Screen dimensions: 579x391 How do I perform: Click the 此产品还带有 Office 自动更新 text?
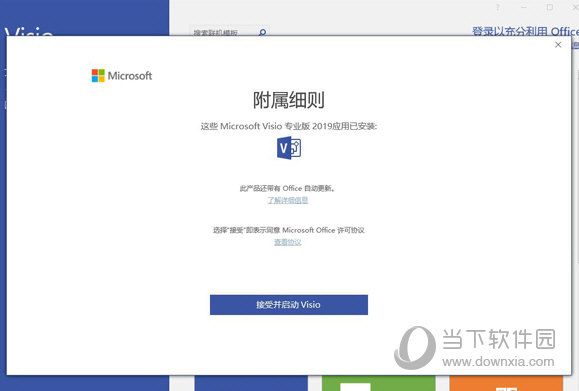[288, 188]
